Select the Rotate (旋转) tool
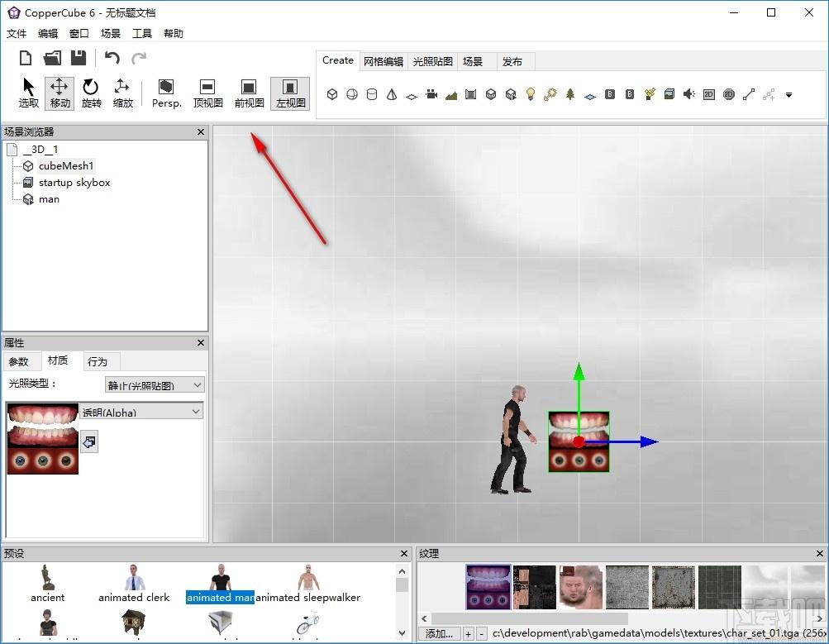The image size is (829, 644). [91, 93]
